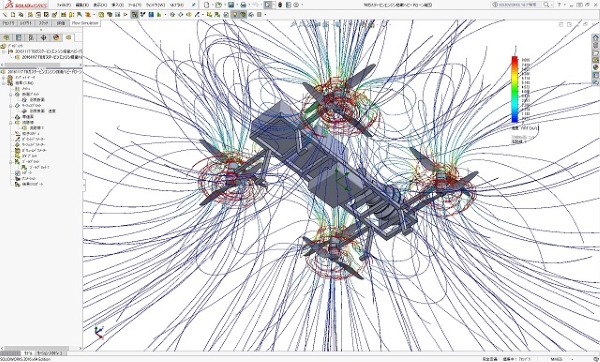
Task: Select the flow trajectory item in tree
Action: coord(34,128)
